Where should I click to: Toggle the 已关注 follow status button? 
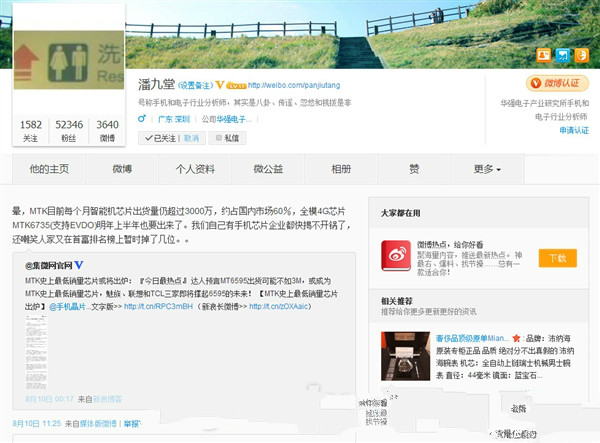(158, 138)
